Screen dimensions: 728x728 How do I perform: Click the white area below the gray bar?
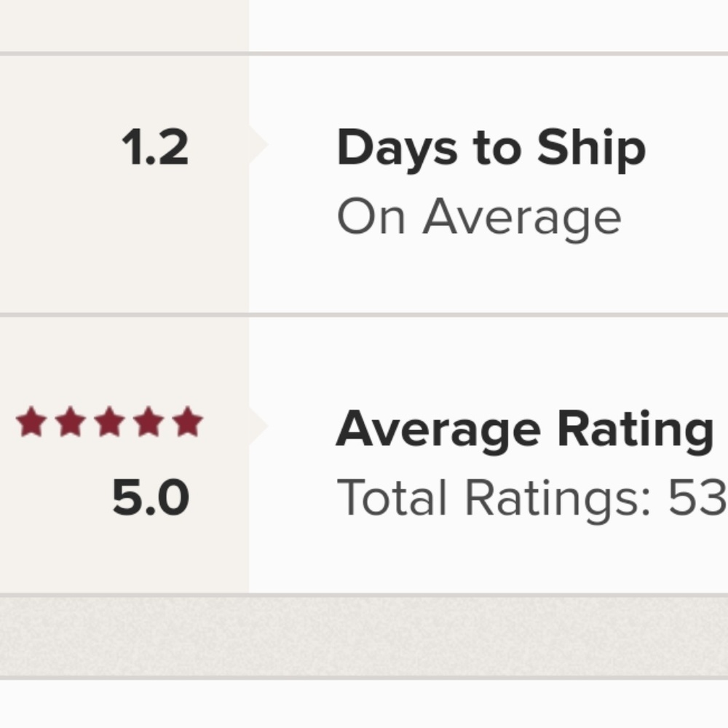click(364, 705)
